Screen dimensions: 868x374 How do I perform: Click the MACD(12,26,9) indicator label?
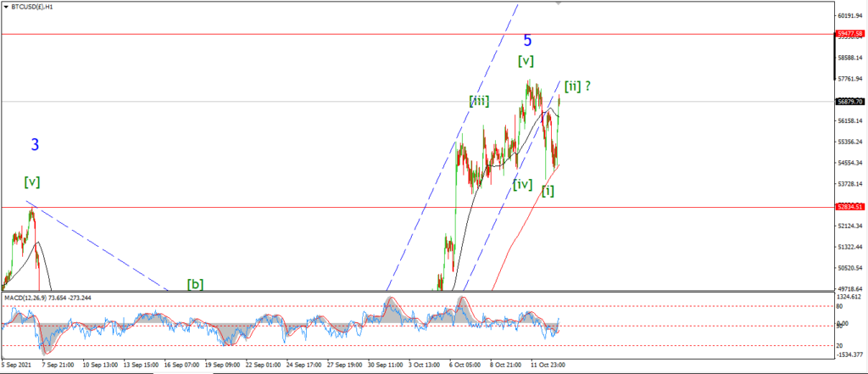tap(48, 298)
